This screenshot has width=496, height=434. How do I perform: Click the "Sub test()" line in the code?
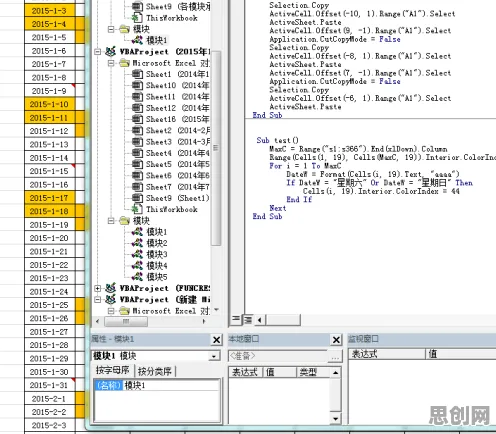coord(278,140)
